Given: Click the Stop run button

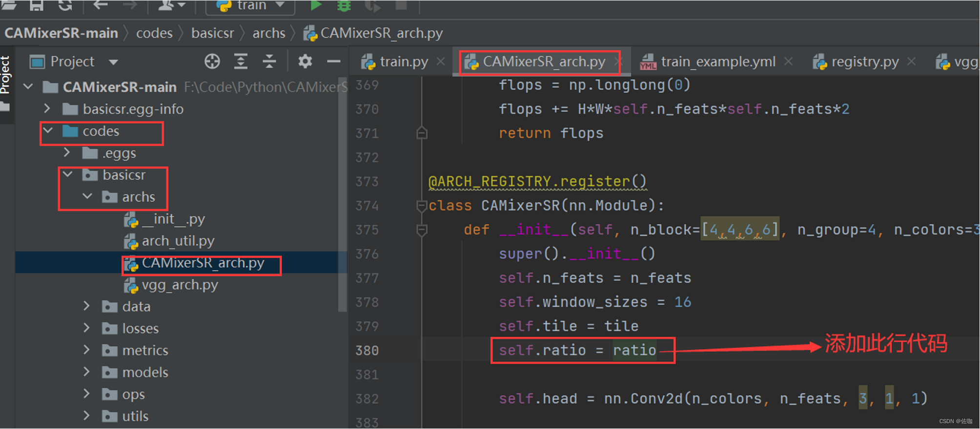Looking at the screenshot, I should click(x=401, y=5).
